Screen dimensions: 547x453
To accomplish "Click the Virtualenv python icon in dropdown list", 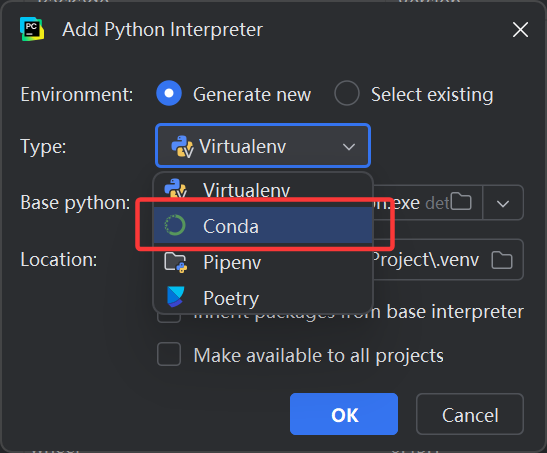I will (175, 189).
